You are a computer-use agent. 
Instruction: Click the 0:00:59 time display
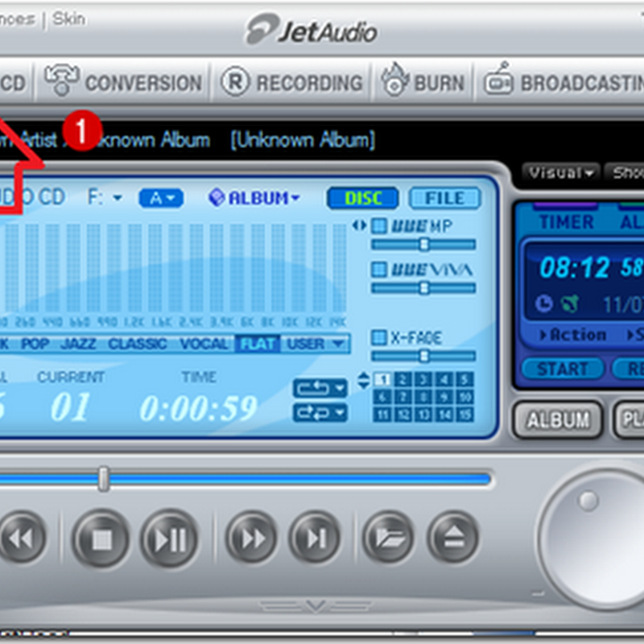[x=199, y=408]
